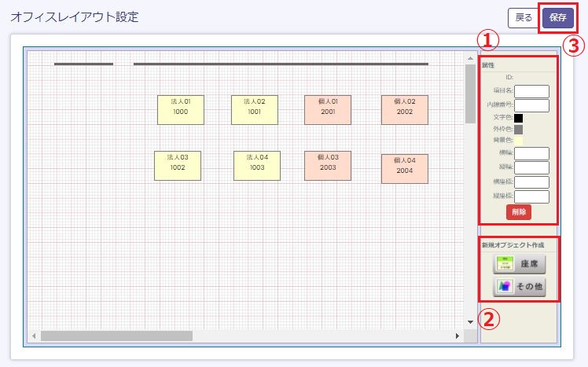This screenshot has width=588, height=367.
Task: Select the 個人01 seat box
Action: coord(328,110)
